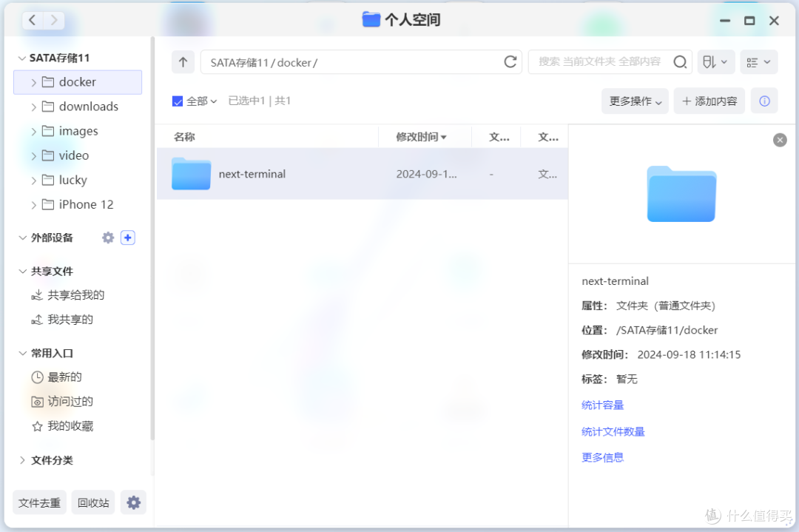
Task: Refresh the current folder listing
Action: (510, 62)
